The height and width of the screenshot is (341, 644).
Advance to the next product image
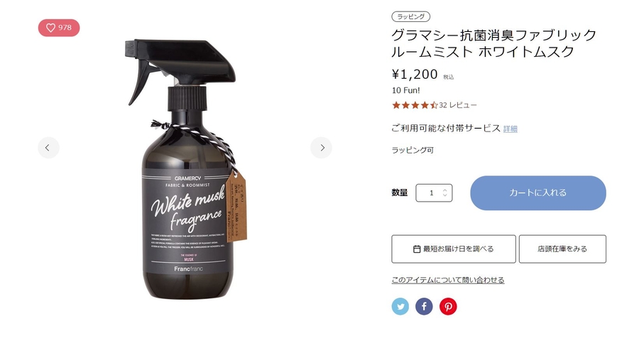[321, 148]
